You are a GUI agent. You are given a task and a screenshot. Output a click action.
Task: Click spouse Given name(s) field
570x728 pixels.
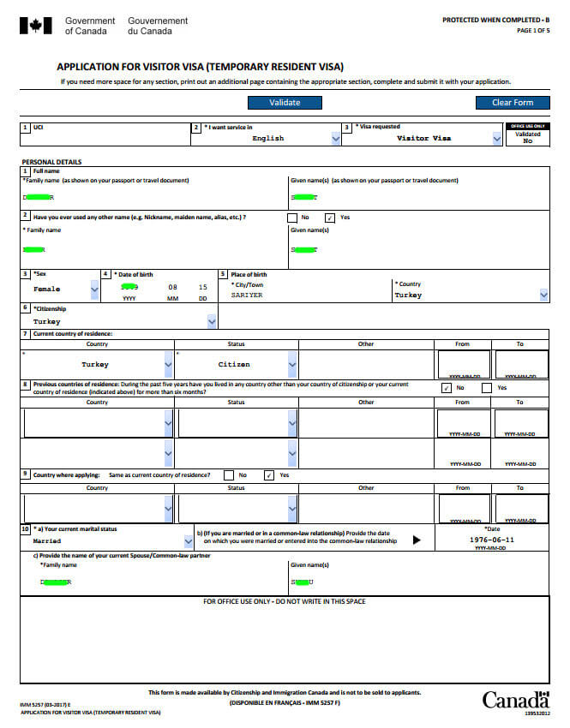pyautogui.click(x=418, y=582)
